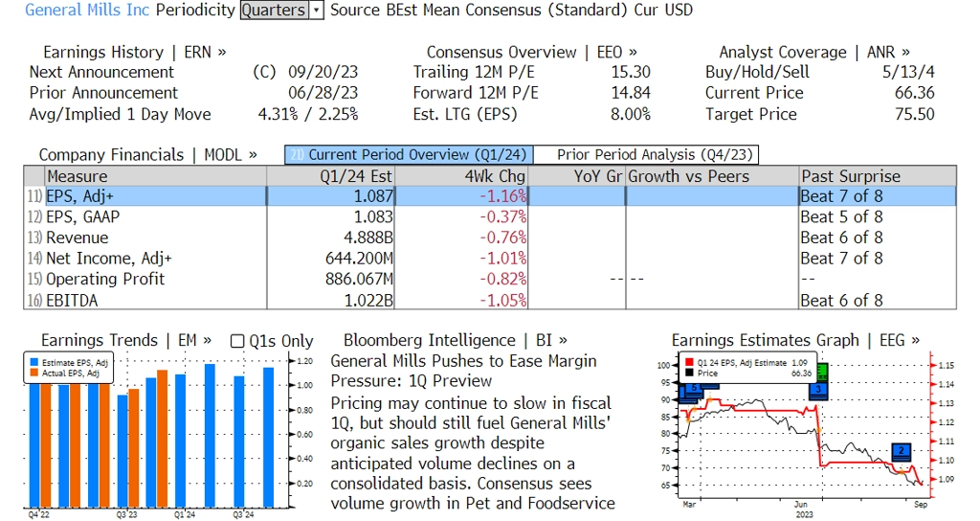Open Analyst Coverage ANR link
980x521 pixels.
(x=814, y=53)
